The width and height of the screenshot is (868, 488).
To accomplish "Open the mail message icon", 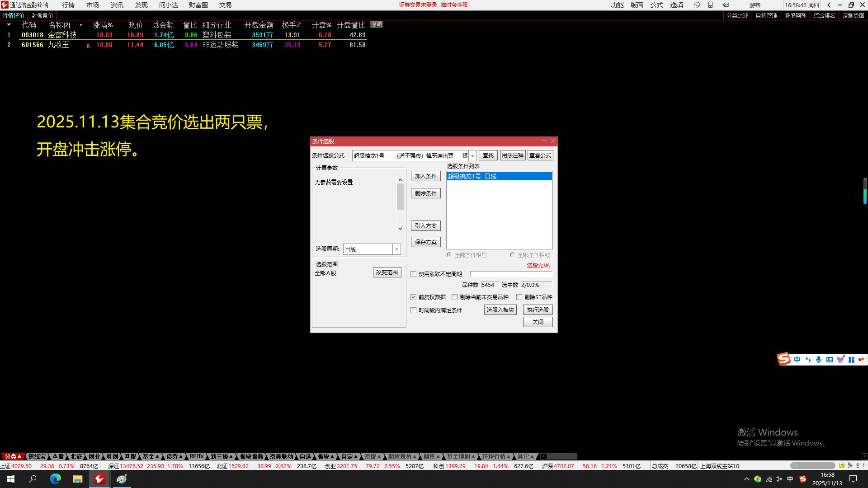I will pyautogui.click(x=726, y=5).
